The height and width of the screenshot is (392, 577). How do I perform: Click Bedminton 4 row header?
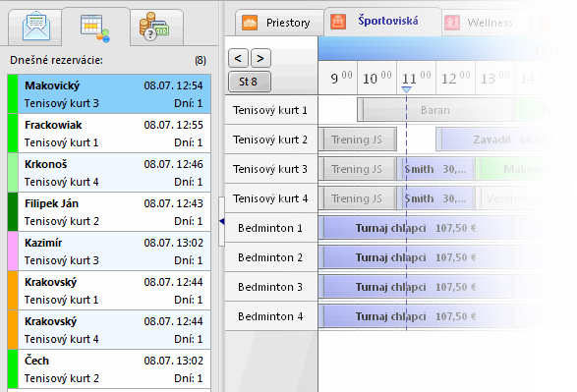coord(271,316)
